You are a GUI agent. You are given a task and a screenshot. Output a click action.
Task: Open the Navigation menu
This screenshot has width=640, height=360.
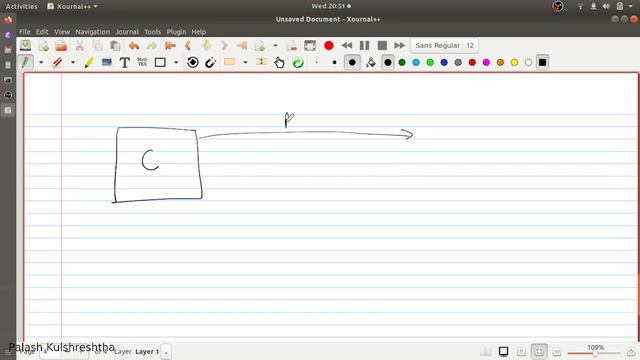pos(93,31)
